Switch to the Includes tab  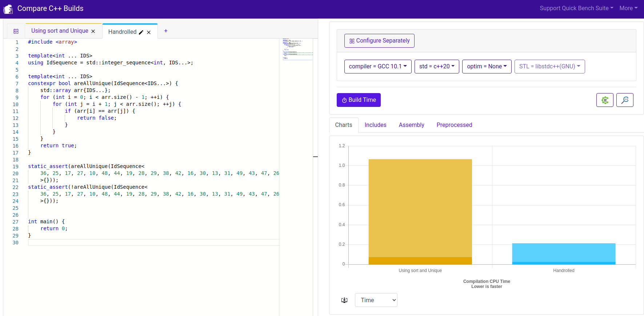click(375, 125)
